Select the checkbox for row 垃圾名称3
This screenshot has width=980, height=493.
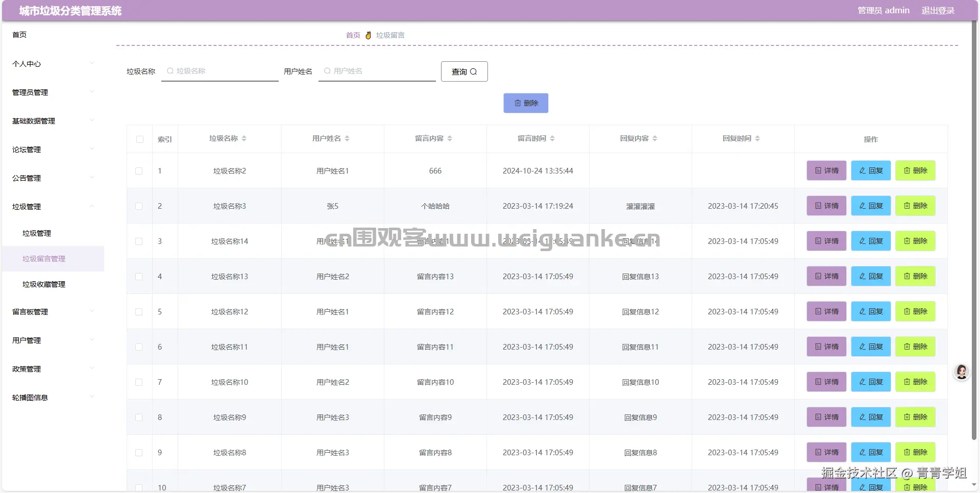[x=139, y=206]
